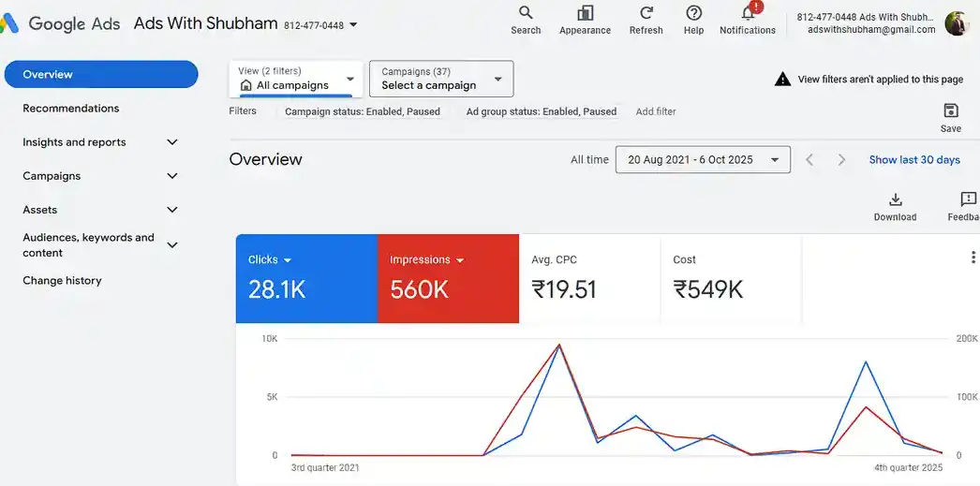Screen dimensions: 980x486
Task: Select the Cost scorecard
Action: click(x=731, y=279)
